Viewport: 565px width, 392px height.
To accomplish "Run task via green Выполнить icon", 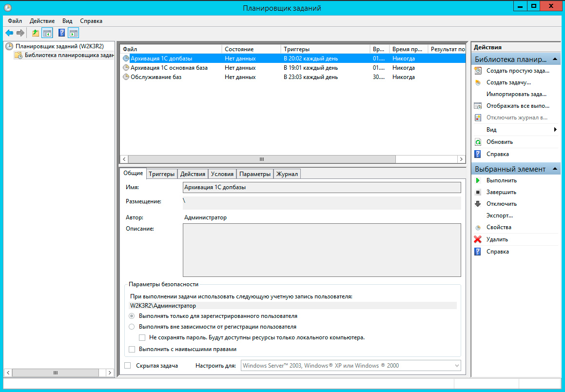I will tap(478, 180).
